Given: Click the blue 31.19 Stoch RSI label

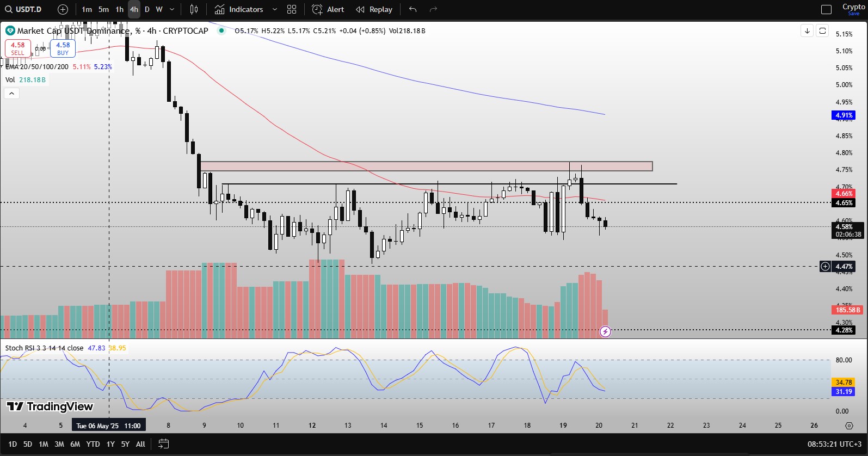Looking at the screenshot, I should (844, 392).
